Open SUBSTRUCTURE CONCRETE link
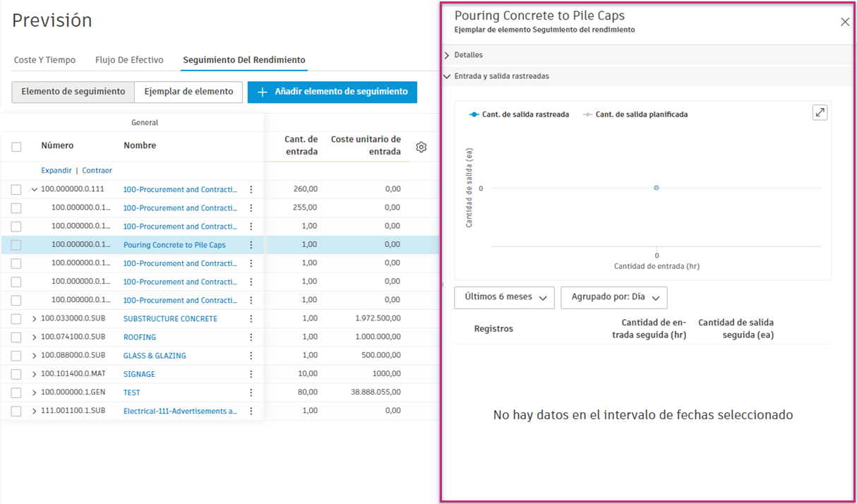The image size is (857, 504). click(x=170, y=318)
